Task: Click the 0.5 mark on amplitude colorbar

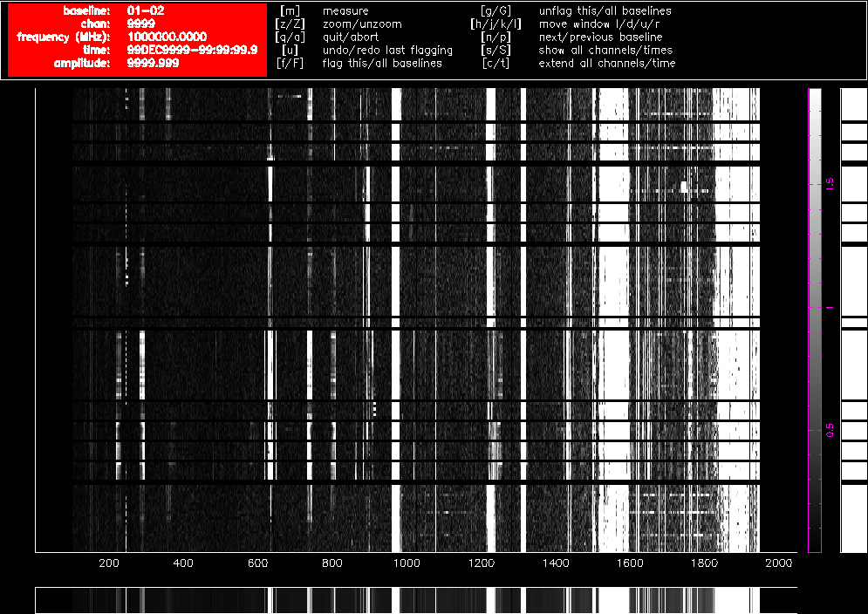Action: pos(830,430)
